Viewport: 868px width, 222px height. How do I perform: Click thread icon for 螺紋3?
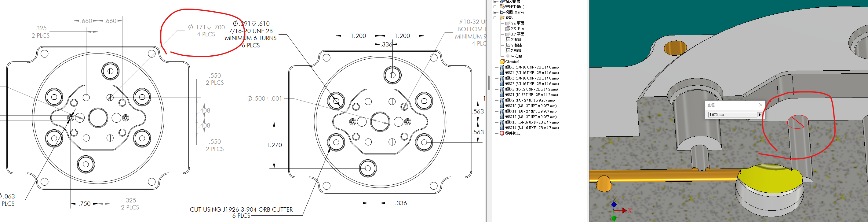tap(502, 67)
